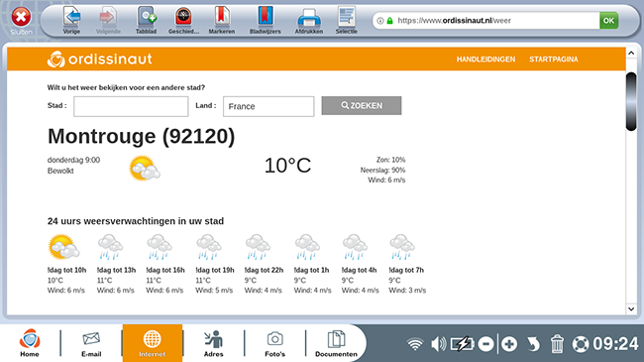The image size is (644, 362).
Task: Open Home in the bottom bar
Action: click(x=30, y=343)
